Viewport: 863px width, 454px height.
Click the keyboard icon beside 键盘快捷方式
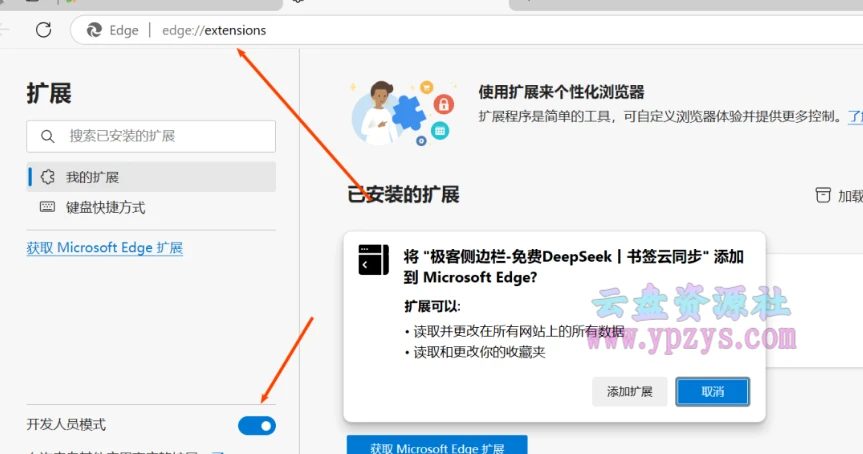click(x=47, y=208)
